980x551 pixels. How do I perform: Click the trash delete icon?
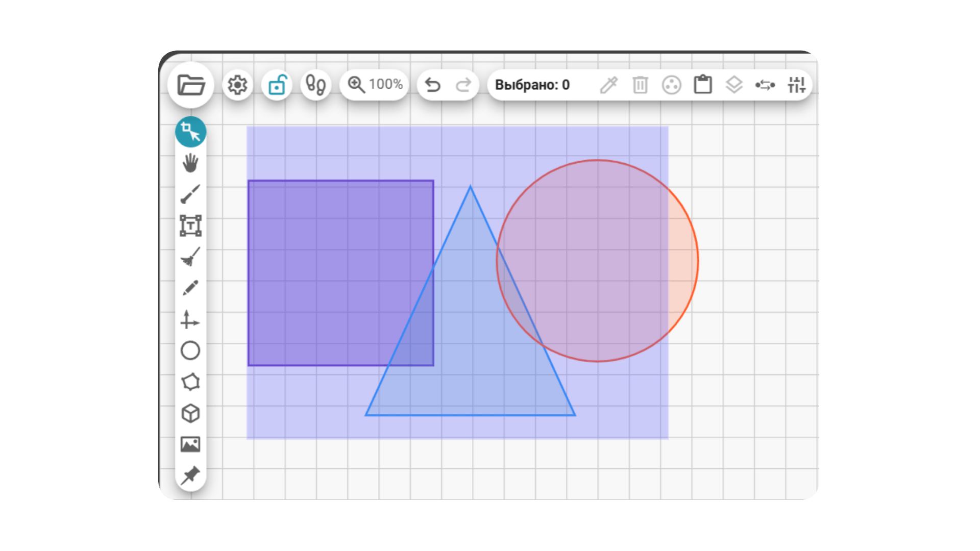(640, 85)
